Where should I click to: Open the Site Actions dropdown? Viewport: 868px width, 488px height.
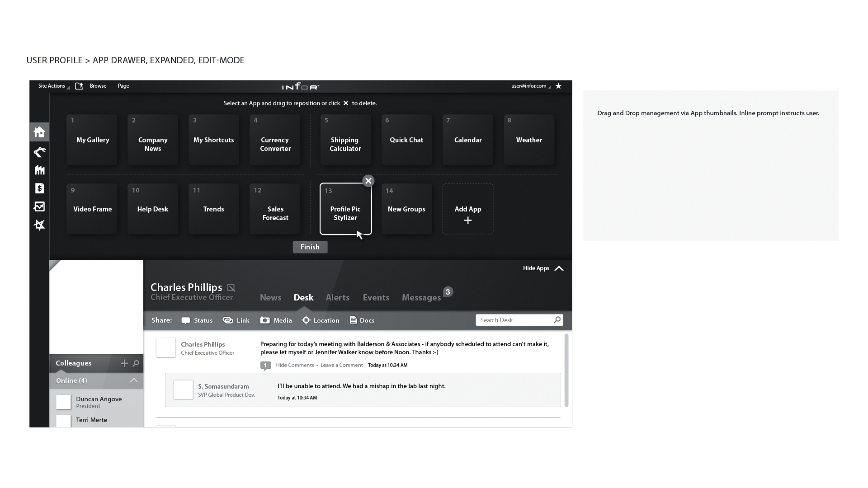click(53, 86)
